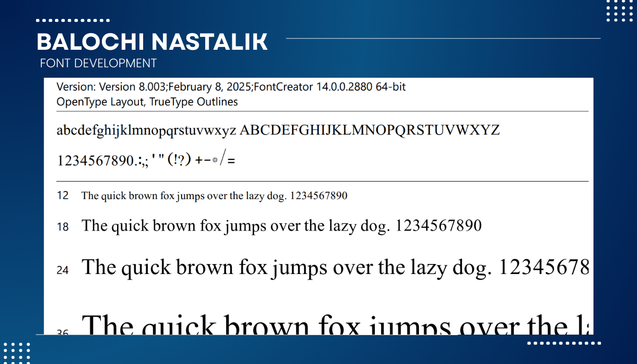Click the uppercase ABCDEFGHIJKLMNOPQRSTUVWXYZ sample

click(x=370, y=130)
